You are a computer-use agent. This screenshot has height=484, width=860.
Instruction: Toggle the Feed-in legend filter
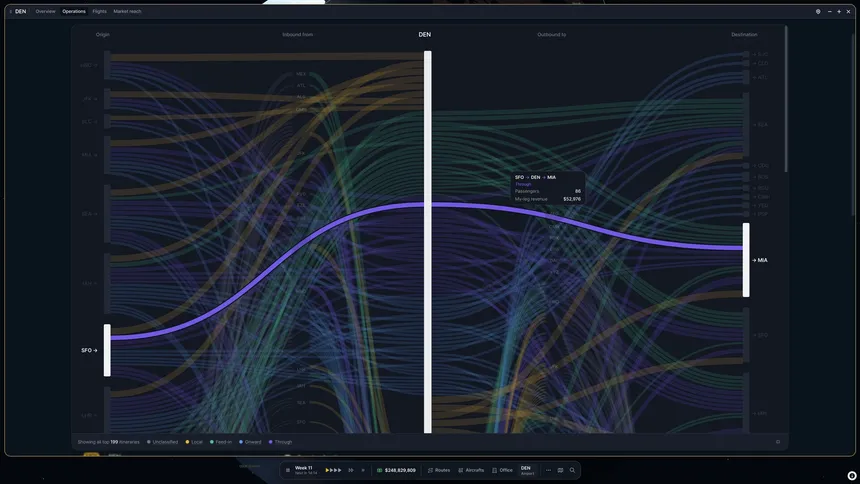pos(221,442)
